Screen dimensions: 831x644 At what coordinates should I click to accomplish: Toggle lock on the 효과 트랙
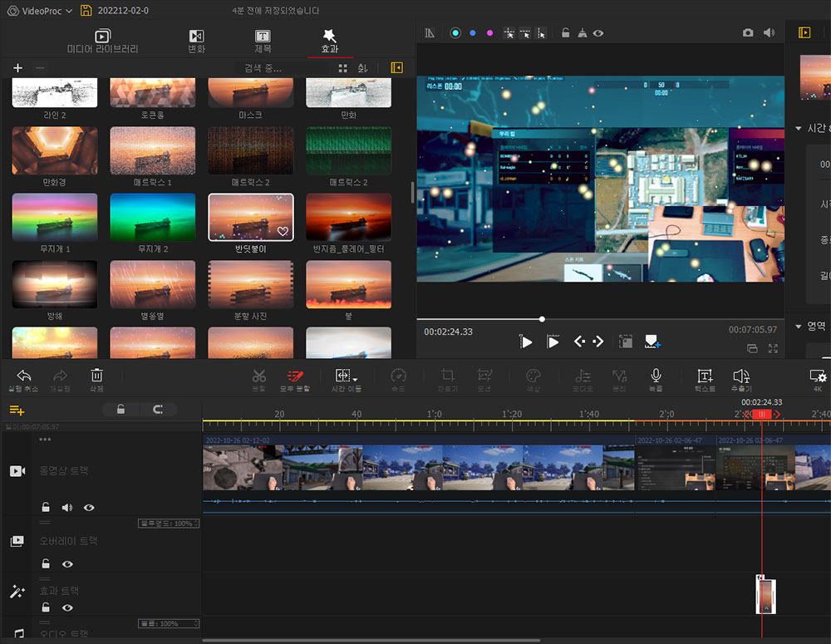click(46, 607)
